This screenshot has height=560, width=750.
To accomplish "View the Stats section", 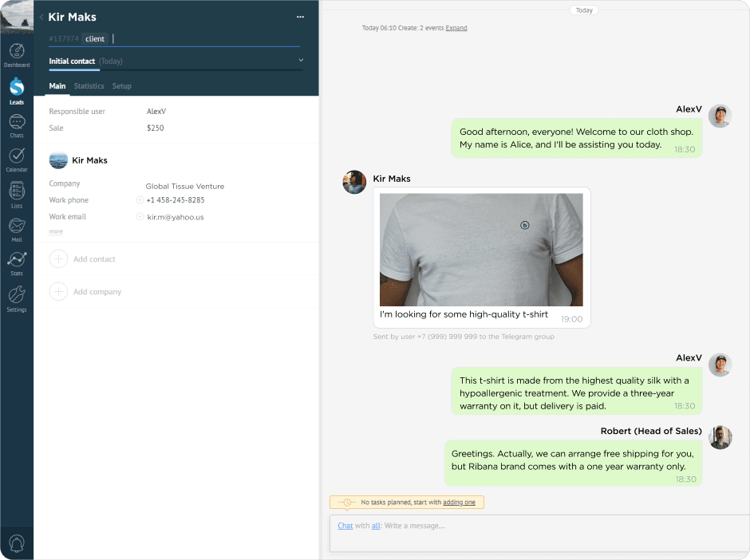I will 16,263.
